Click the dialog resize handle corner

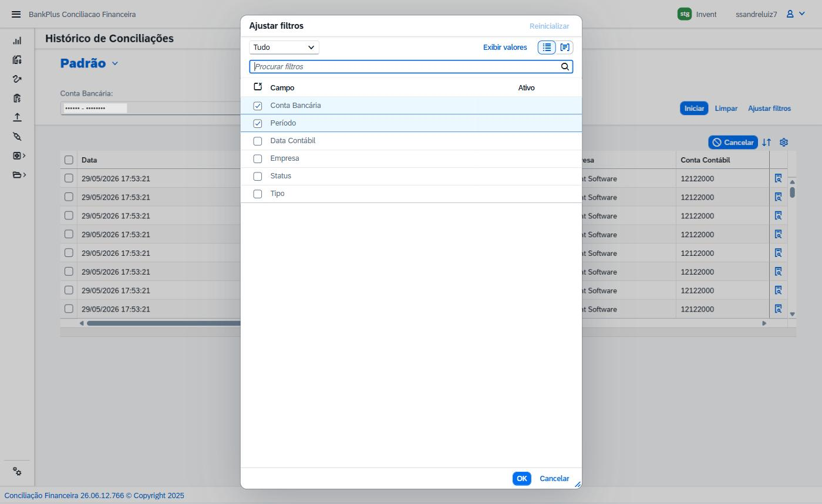[578, 485]
